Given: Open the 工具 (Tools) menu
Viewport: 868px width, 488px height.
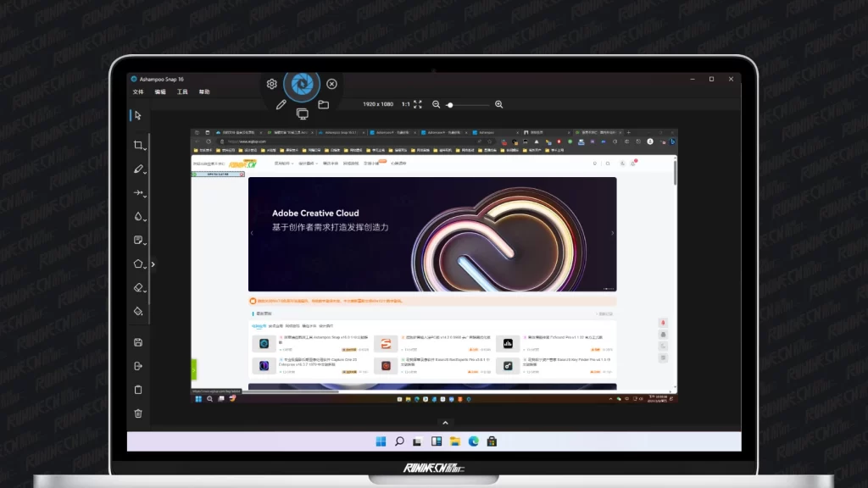Looking at the screenshot, I should (x=182, y=91).
